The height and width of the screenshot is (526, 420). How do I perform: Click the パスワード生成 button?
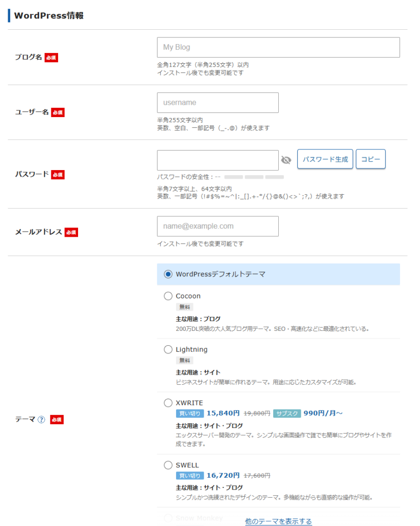tap(325, 159)
